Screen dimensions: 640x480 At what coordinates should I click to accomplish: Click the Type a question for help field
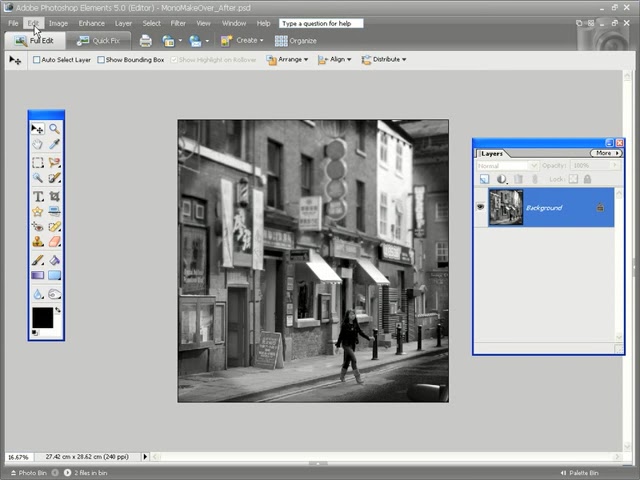click(x=321, y=23)
